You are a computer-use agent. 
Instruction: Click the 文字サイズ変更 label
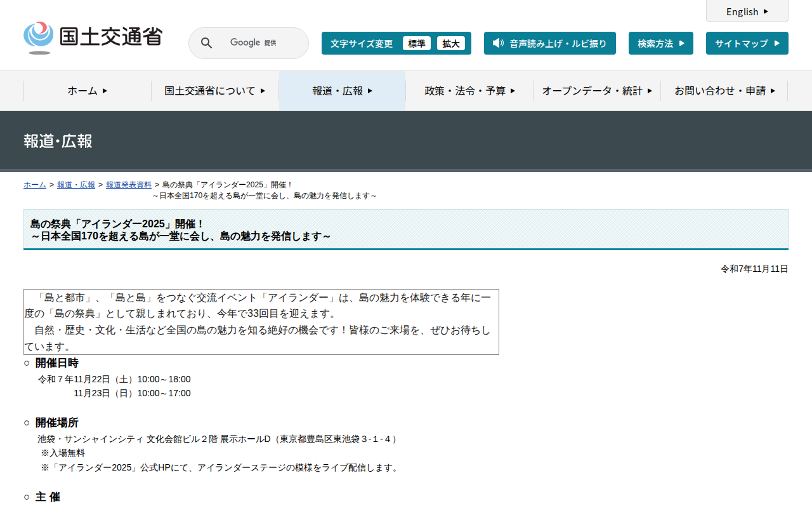coord(362,43)
